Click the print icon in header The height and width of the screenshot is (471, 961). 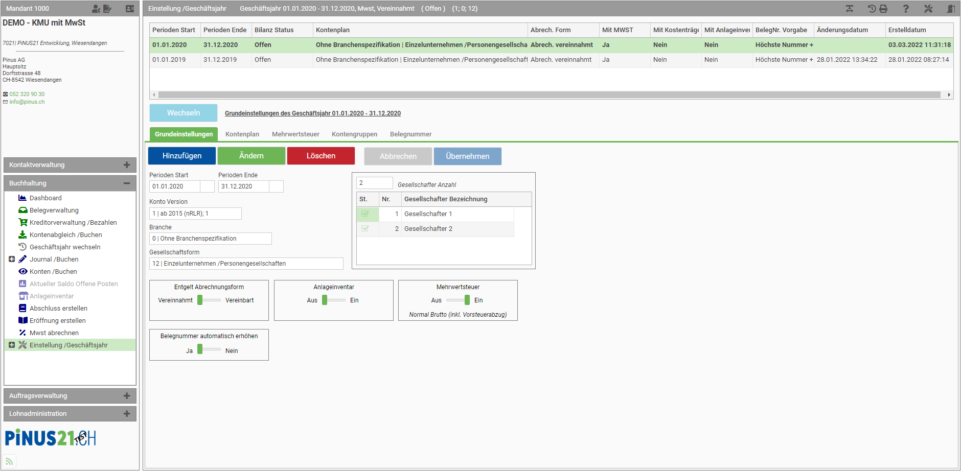(x=883, y=9)
